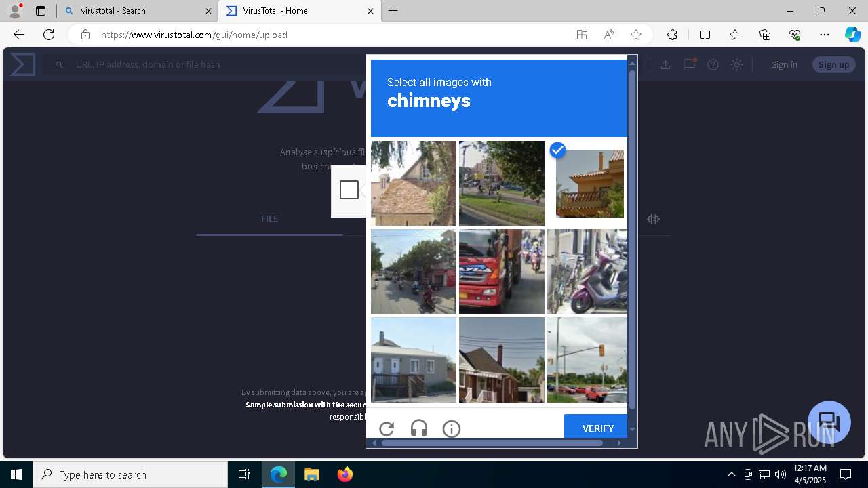Click the VirusTotal logo
Viewport: 868px width, 488px height.
click(x=22, y=64)
